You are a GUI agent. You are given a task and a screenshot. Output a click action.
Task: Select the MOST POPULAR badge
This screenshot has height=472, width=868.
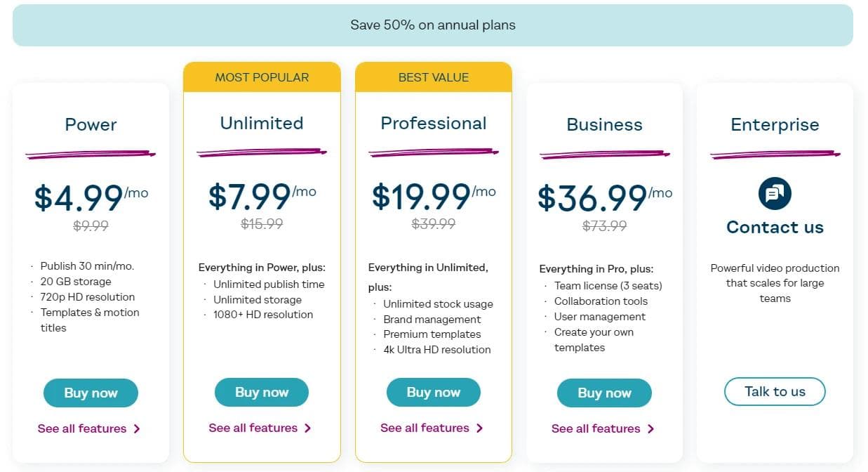click(262, 77)
